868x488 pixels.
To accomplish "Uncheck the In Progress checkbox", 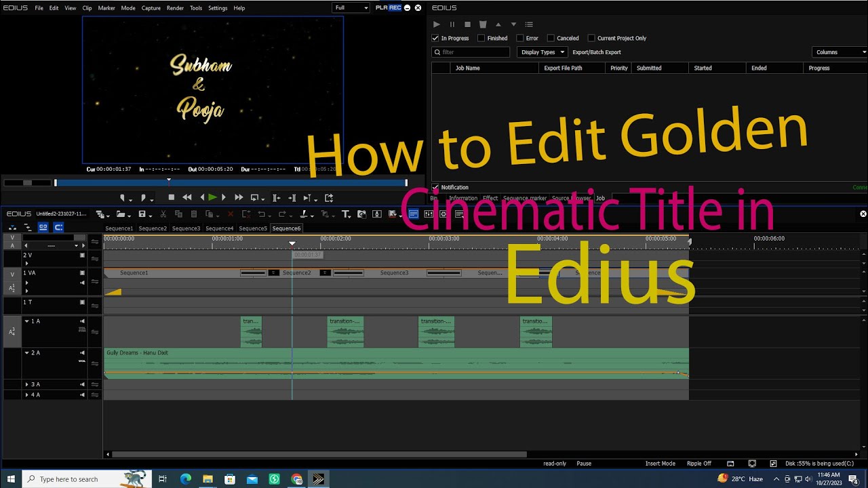I will pos(435,38).
